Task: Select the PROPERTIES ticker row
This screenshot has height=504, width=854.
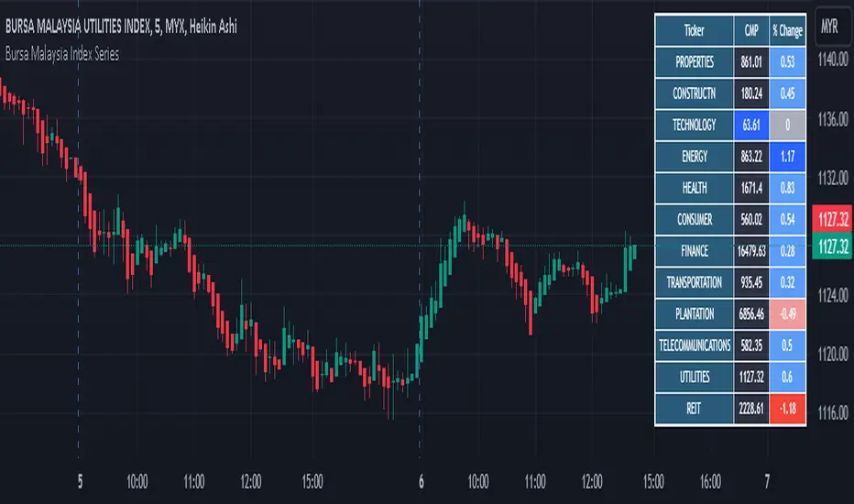Action: 729,62
